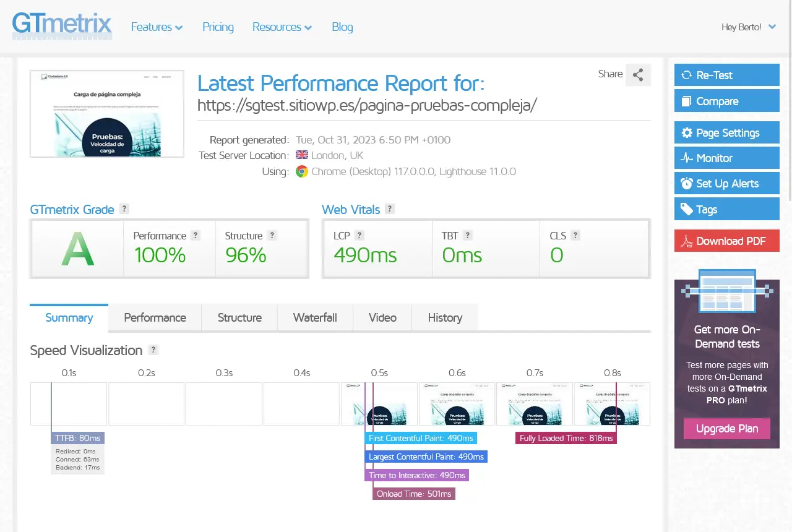Screen dimensions: 792x532
Task: Click the CLS help icon
Action: (x=575, y=235)
